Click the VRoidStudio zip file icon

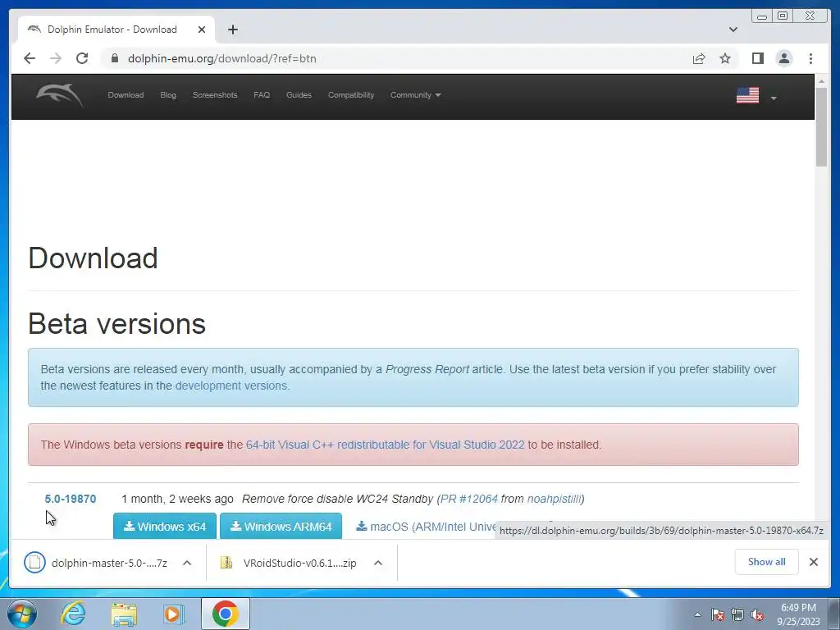[x=226, y=563]
